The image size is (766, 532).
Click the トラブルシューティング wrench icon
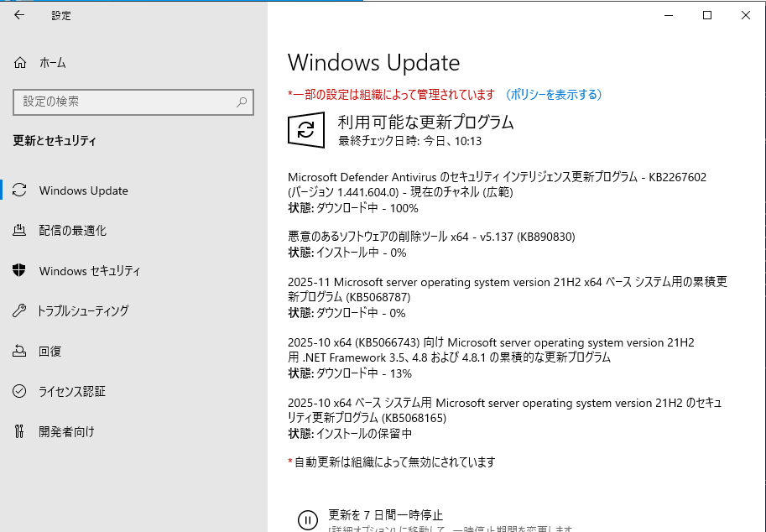20,311
